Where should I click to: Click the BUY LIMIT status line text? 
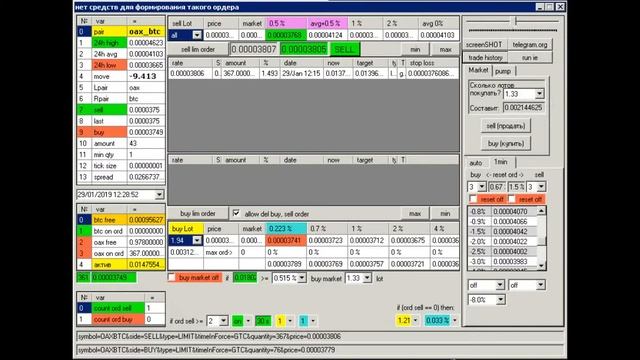click(x=207, y=350)
